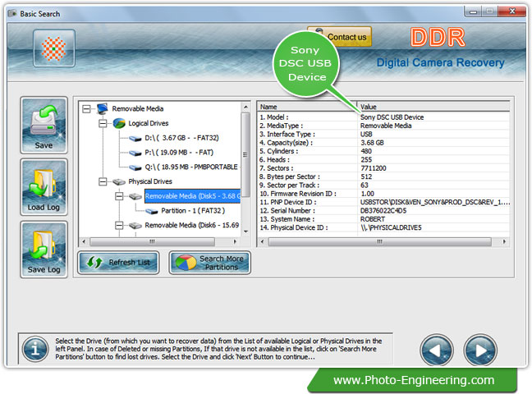This screenshot has height=394, width=532.
Task: Collapse the Disk5 Removable Media node
Action: (119, 196)
